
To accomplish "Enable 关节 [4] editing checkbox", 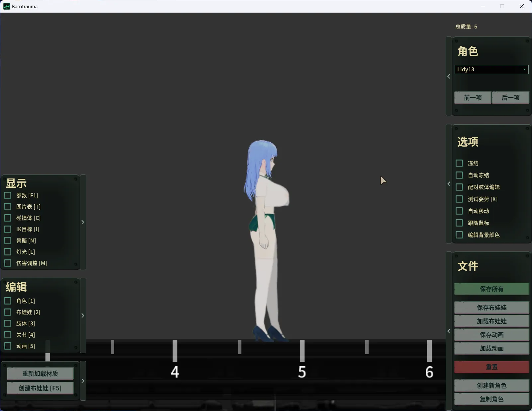I will 8,335.
